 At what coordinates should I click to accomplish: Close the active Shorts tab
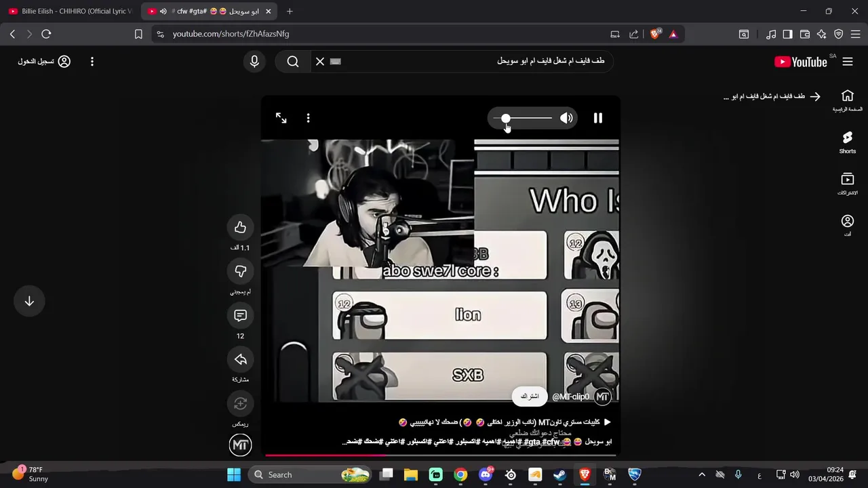coord(269,12)
